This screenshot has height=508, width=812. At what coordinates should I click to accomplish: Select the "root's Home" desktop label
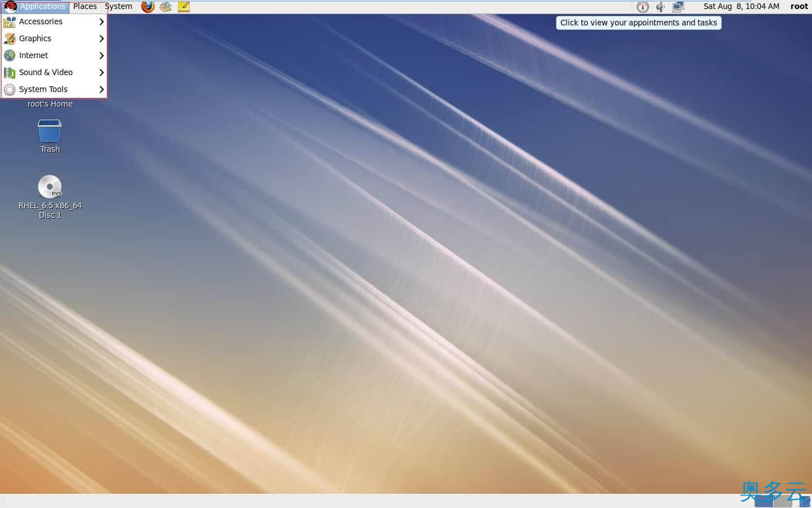[x=50, y=104]
